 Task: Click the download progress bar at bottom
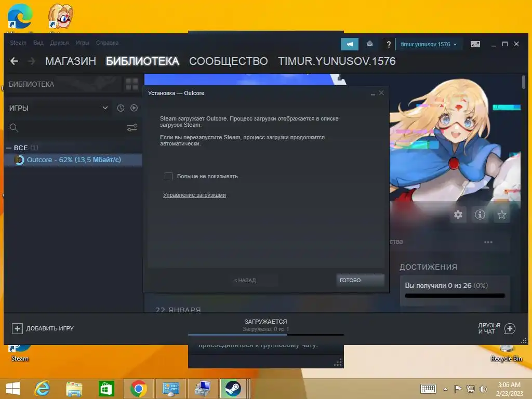point(265,335)
